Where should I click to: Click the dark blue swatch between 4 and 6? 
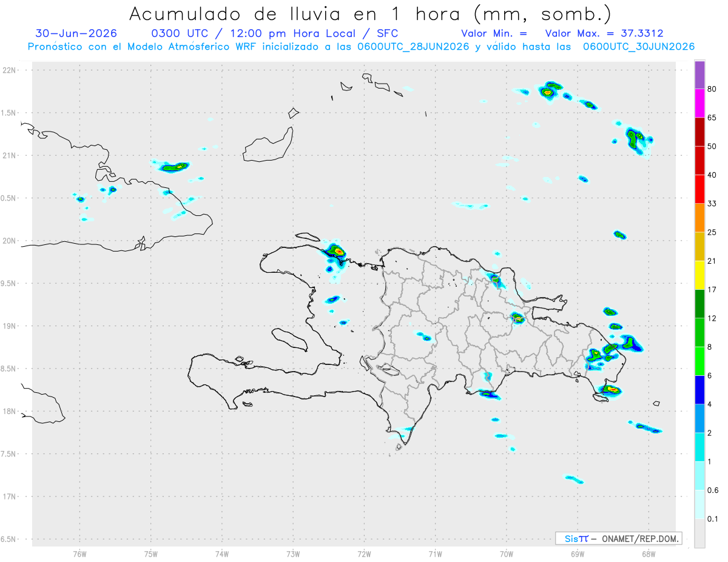(x=700, y=390)
